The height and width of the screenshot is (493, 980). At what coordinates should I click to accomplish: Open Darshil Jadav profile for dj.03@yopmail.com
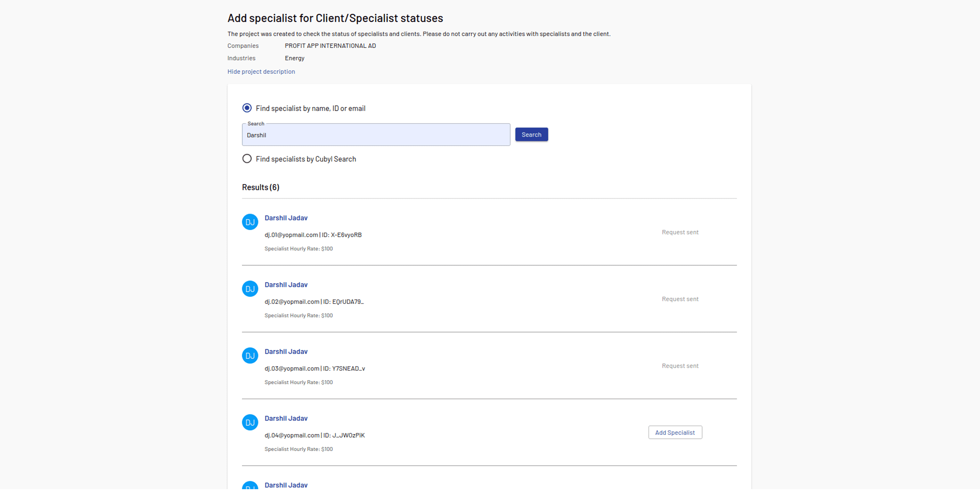pyautogui.click(x=286, y=352)
